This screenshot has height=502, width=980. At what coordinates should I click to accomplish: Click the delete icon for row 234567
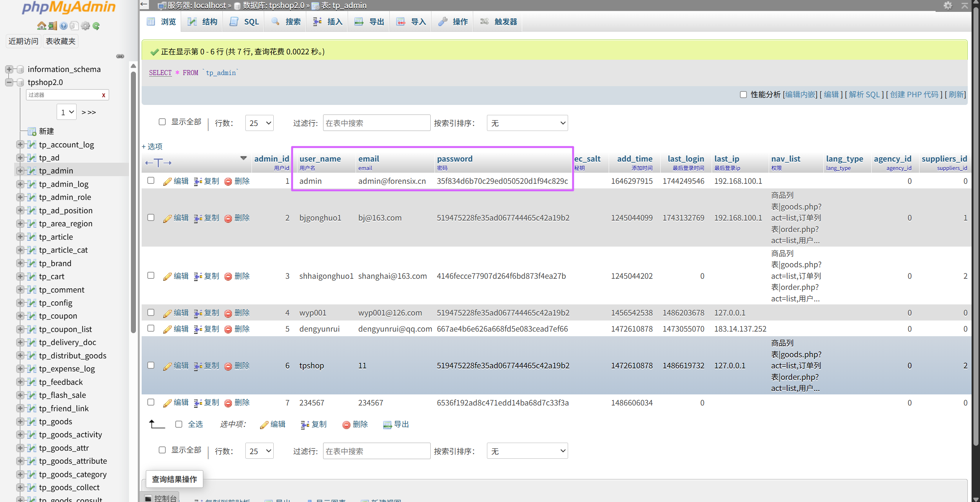click(x=228, y=403)
